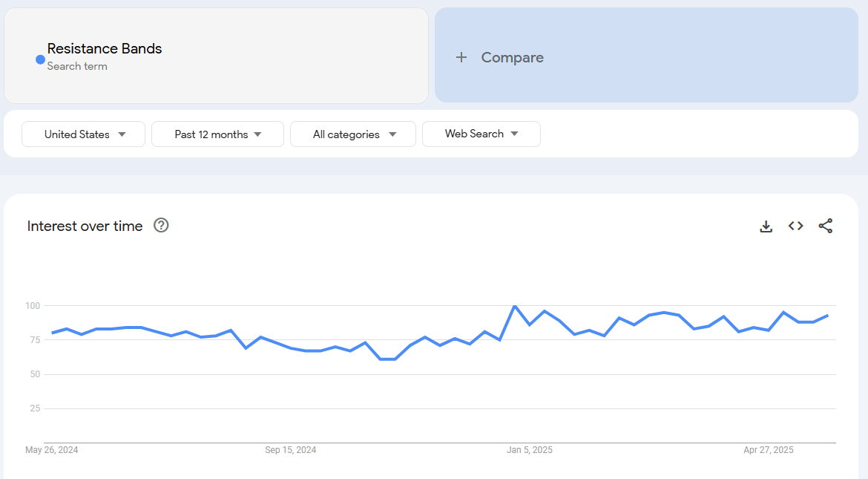Click the 100 label on the y-axis
Viewport: 868px width, 479px height.
tap(32, 306)
